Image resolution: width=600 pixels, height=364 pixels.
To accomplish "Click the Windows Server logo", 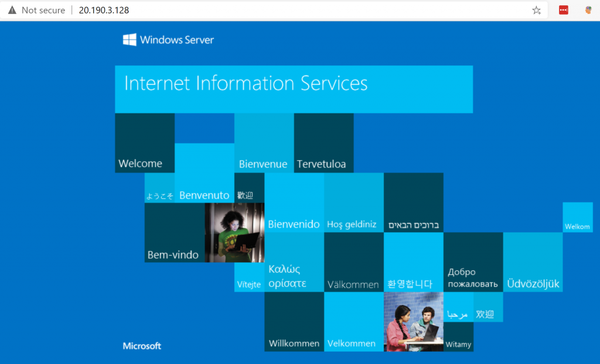I will (x=168, y=40).
